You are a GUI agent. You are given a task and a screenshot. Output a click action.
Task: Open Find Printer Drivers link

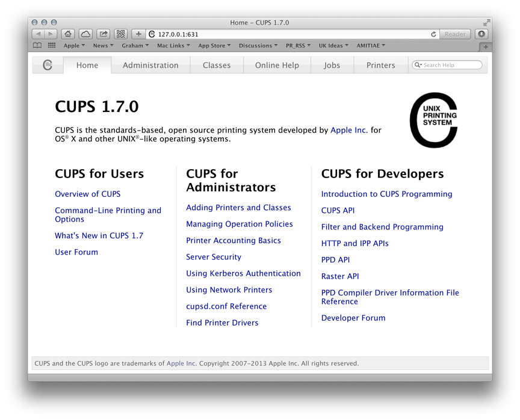222,323
